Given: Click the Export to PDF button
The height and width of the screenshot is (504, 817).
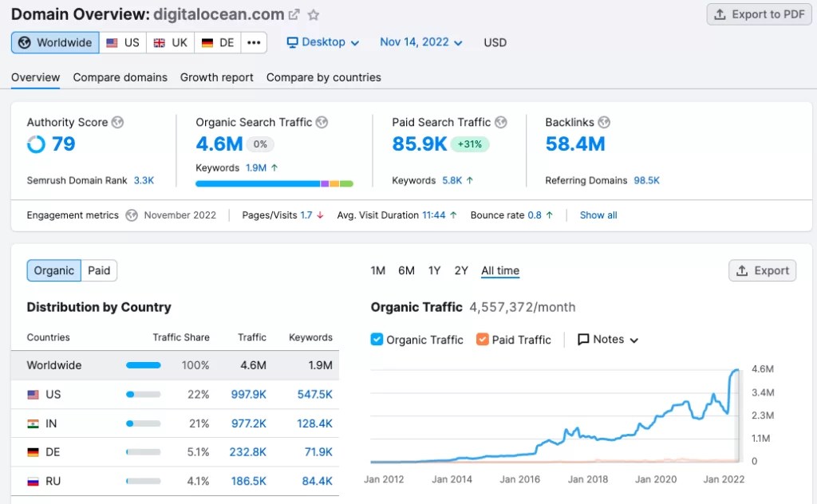Looking at the screenshot, I should [758, 14].
